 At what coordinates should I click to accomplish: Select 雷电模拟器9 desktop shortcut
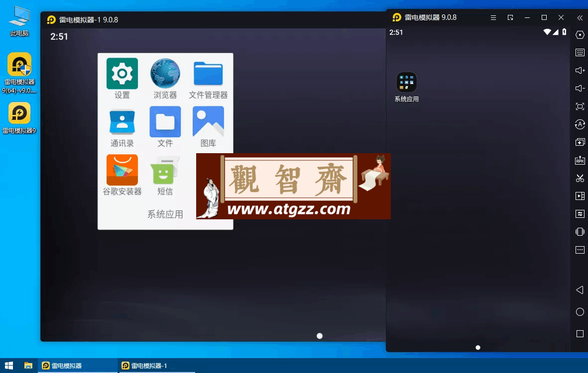[x=19, y=118]
